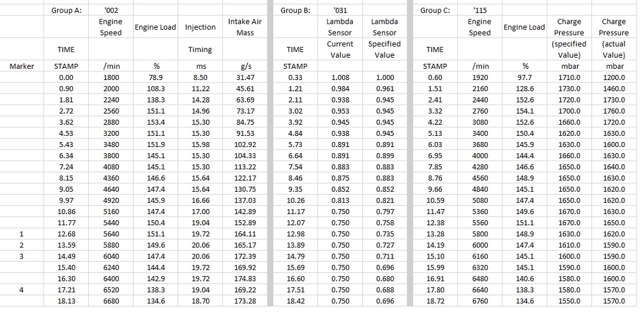644x317 pixels.
Task: Click the engine speed value 6760
Action: click(480, 300)
